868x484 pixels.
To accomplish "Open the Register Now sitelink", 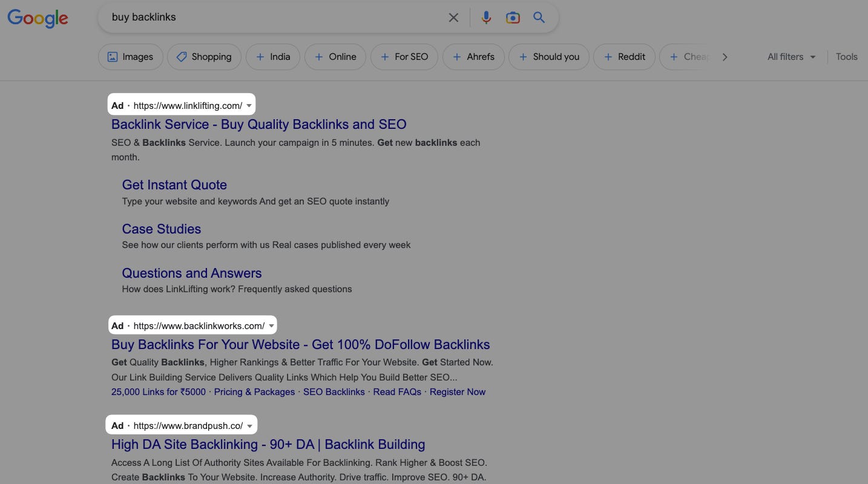I will pos(458,392).
